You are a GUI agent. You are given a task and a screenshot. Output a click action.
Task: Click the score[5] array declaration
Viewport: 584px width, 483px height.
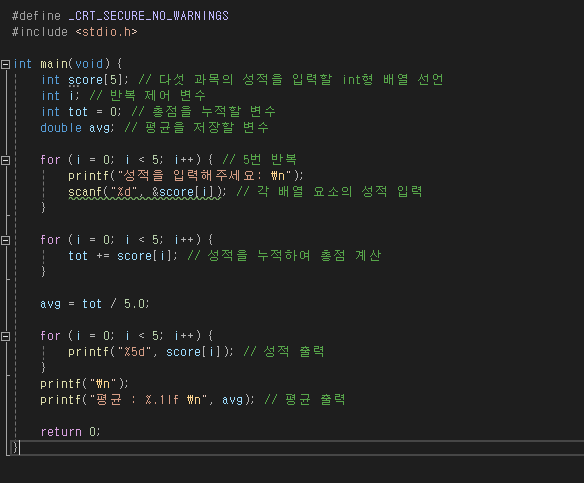98,80
